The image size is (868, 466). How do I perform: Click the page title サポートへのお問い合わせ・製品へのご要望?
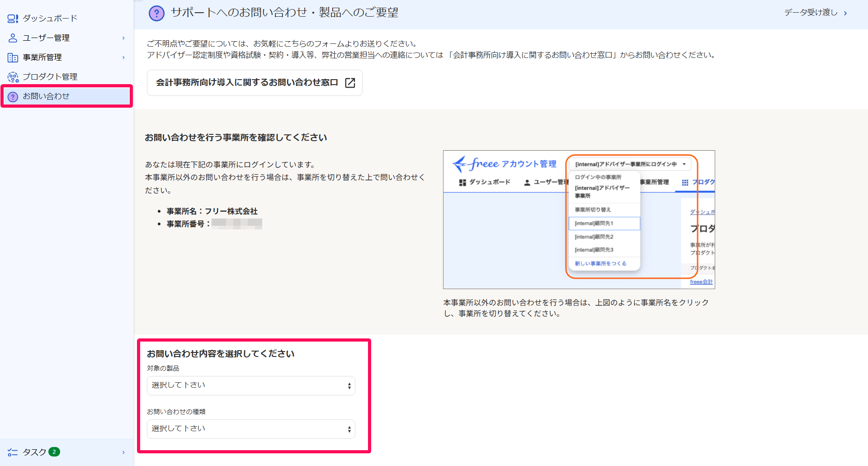click(285, 13)
